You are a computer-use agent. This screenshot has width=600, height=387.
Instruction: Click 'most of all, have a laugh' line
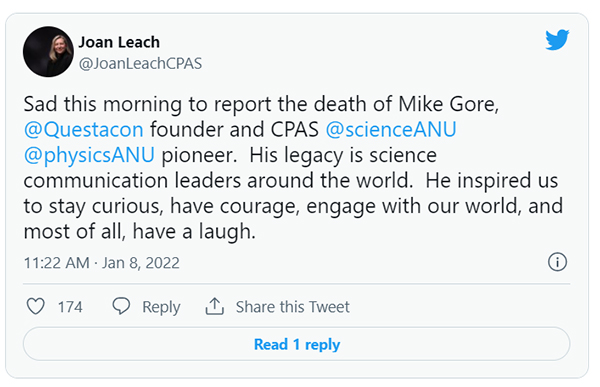coord(139,232)
